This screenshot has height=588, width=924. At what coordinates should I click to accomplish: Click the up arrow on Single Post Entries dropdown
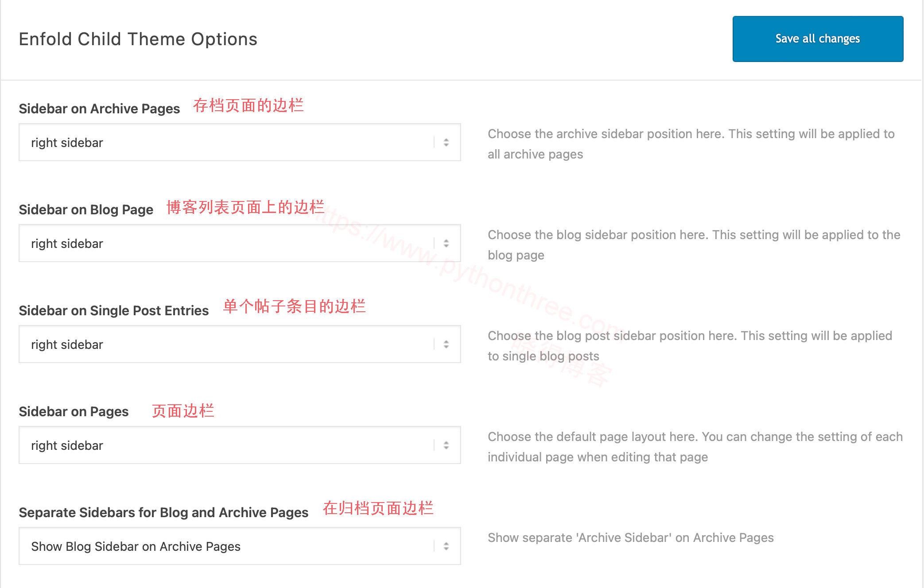(x=445, y=341)
